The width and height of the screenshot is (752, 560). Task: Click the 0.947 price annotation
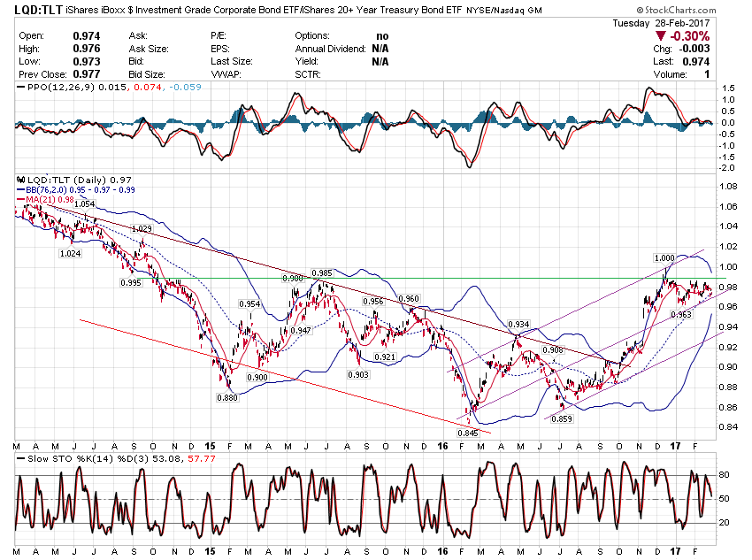point(301,330)
